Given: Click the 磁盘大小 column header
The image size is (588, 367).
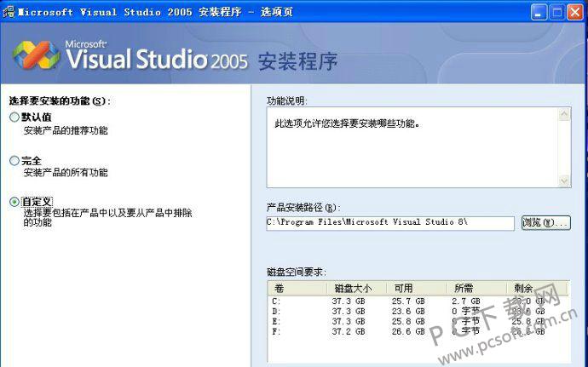Looking at the screenshot, I should pos(356,289).
